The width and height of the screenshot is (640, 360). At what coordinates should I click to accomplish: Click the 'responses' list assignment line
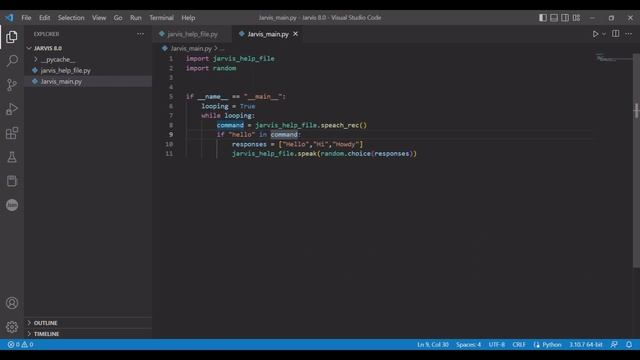(297, 144)
